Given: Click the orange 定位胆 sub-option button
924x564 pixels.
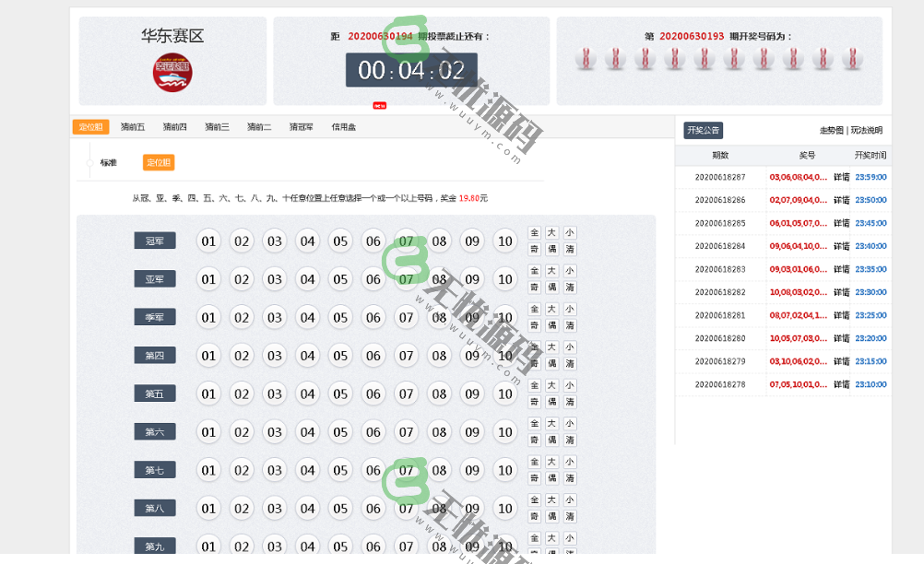Looking at the screenshot, I should [158, 162].
